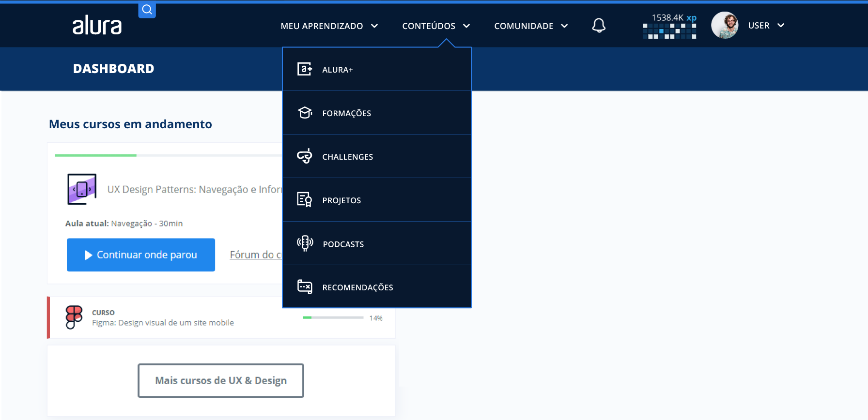This screenshot has height=420, width=868.
Task: Click the UX Design Patterns course icon
Action: click(82, 189)
